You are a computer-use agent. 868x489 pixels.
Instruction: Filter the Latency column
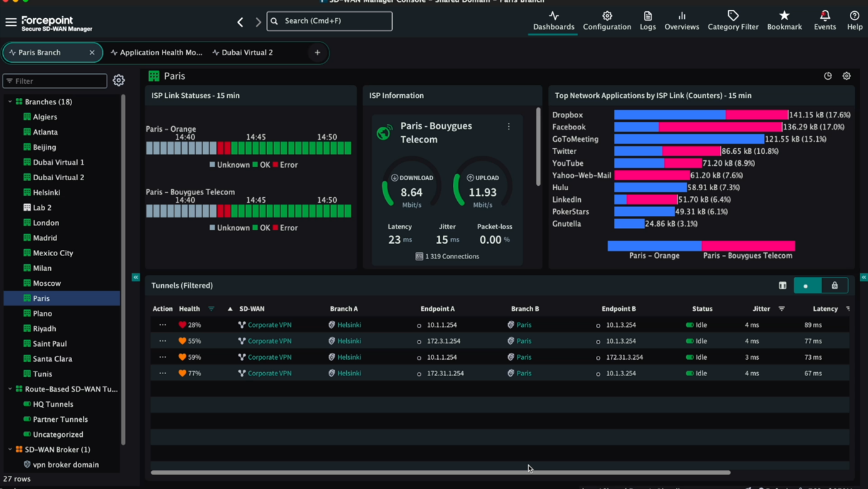click(x=848, y=309)
